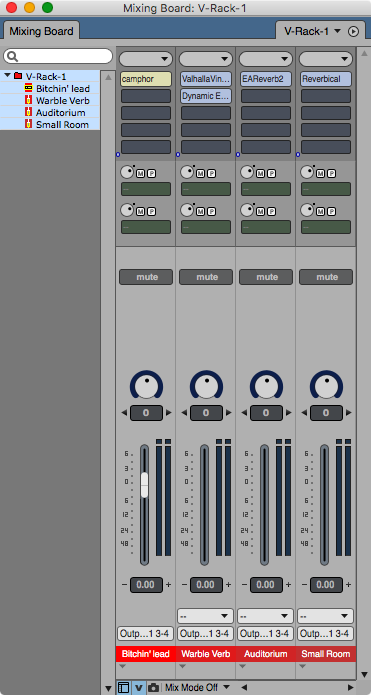Image resolution: width=371 pixels, height=695 pixels.
Task: Mute the Bitchin' lead channel
Action: point(146,277)
